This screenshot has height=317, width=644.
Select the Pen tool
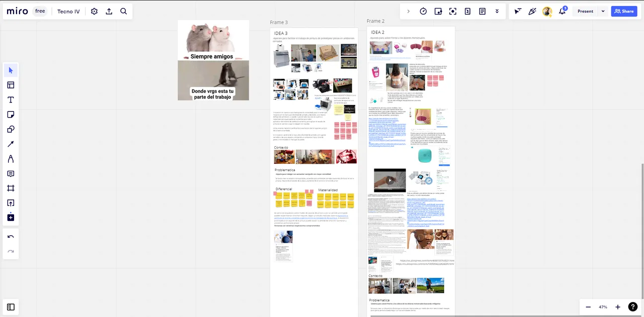[11, 159]
